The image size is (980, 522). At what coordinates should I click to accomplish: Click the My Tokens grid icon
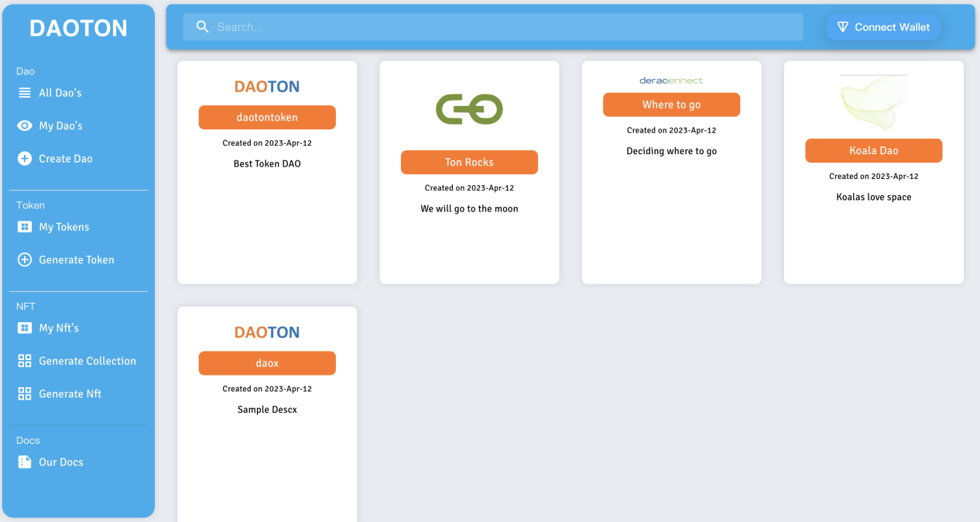pos(25,227)
